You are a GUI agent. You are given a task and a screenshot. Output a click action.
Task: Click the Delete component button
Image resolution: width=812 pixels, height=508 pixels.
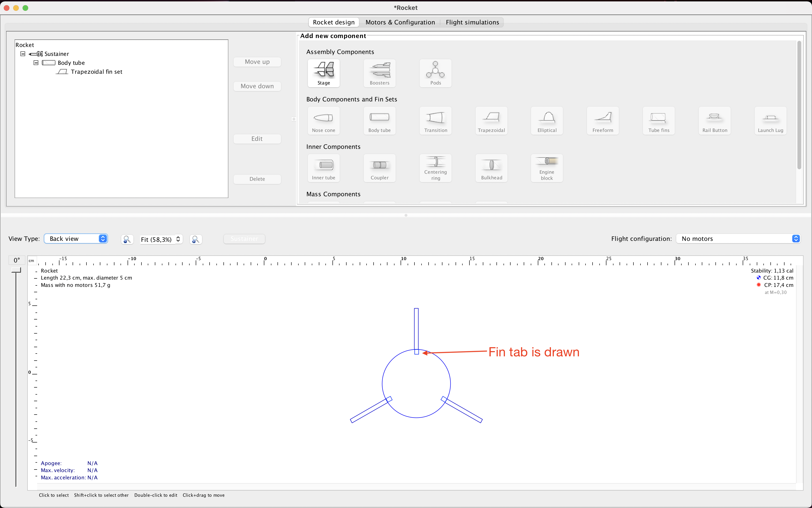257,179
